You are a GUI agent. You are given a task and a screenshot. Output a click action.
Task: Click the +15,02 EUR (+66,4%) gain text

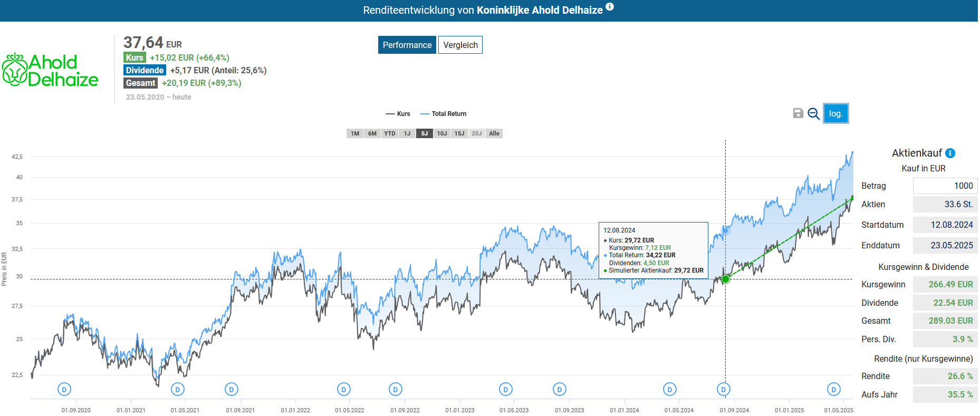pos(189,57)
